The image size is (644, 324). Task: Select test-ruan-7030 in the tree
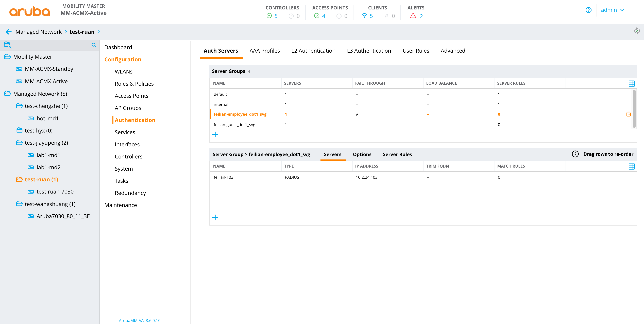click(55, 192)
